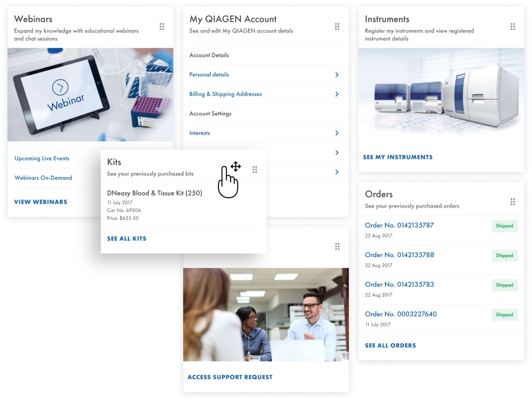
Task: Expand the Personal details chevron
Action: (x=337, y=75)
